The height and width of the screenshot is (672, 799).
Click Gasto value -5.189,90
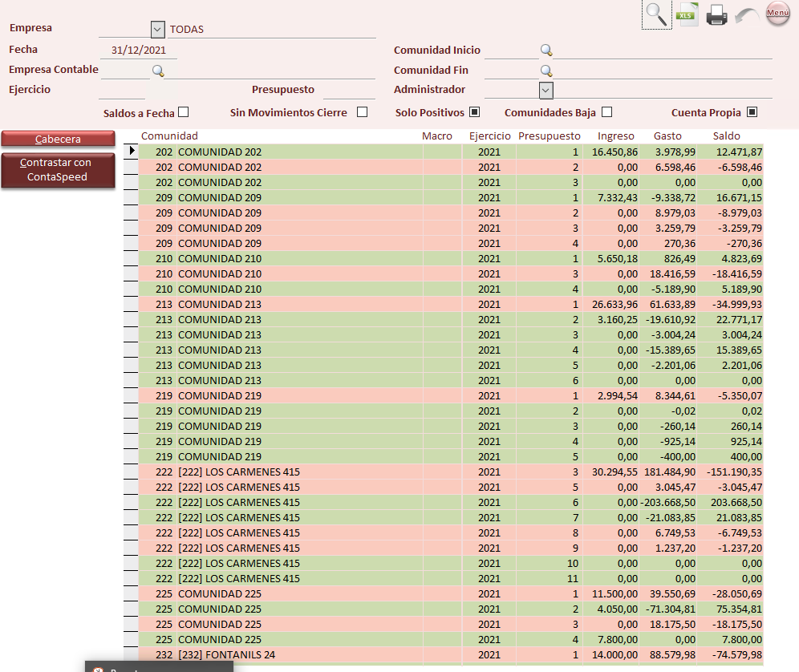point(673,289)
